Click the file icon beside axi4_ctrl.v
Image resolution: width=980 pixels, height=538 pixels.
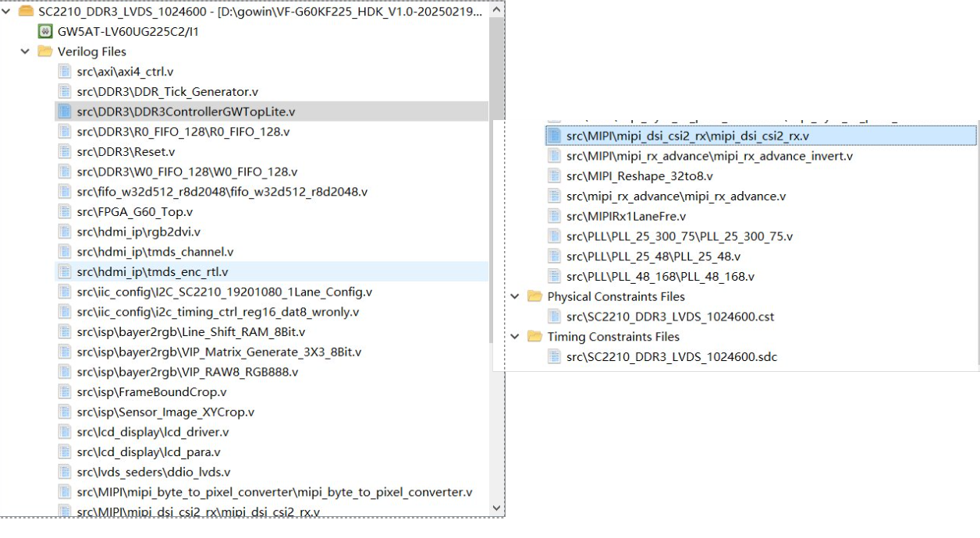[x=66, y=72]
